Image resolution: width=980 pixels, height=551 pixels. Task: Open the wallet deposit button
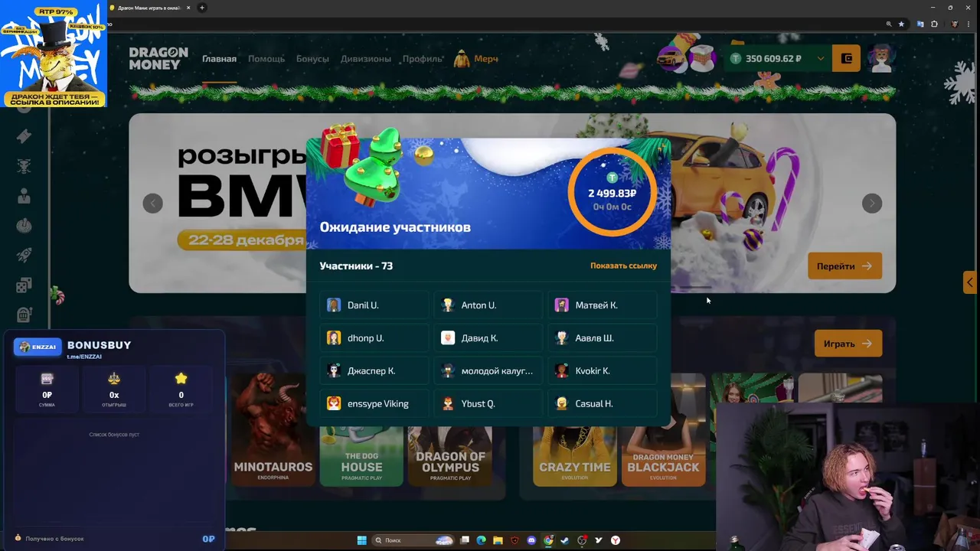(846, 58)
